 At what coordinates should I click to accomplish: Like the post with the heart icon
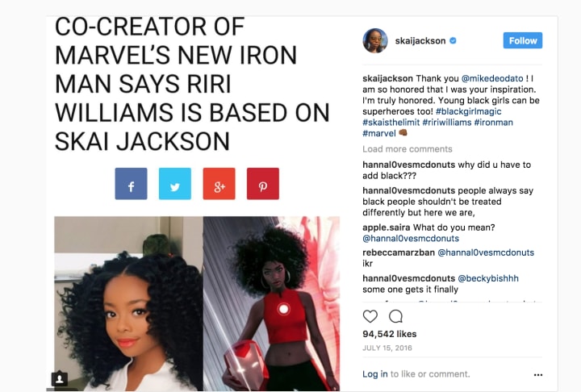370,316
